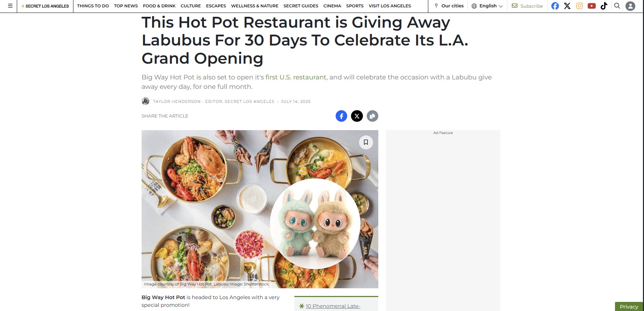Follow the 'first U.S. restaurant' link
644x311 pixels.
[296, 77]
